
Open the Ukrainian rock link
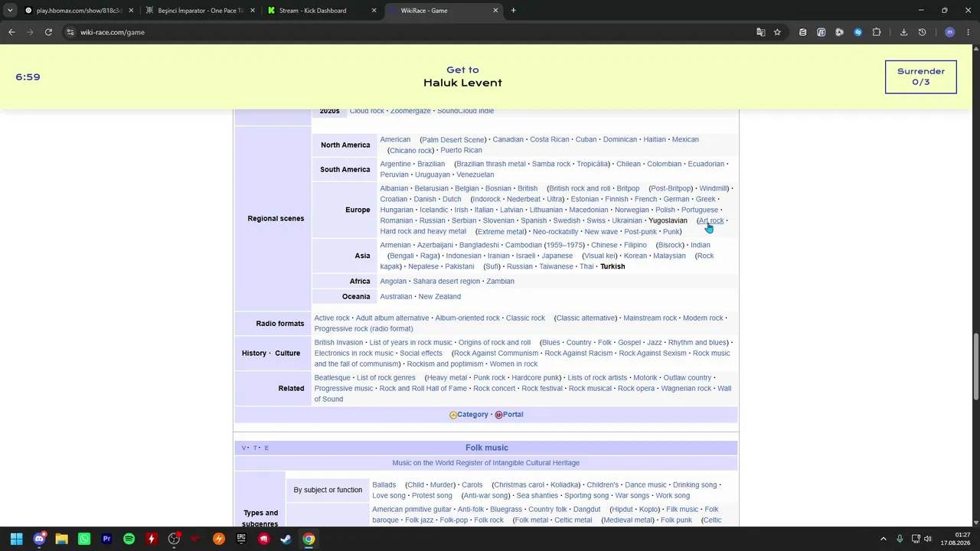point(627,220)
